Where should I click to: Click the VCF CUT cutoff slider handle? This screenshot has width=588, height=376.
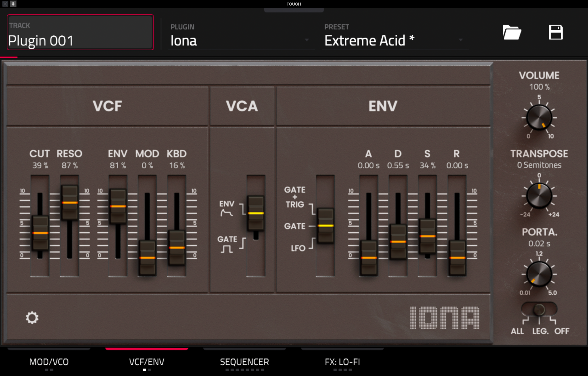tap(40, 233)
